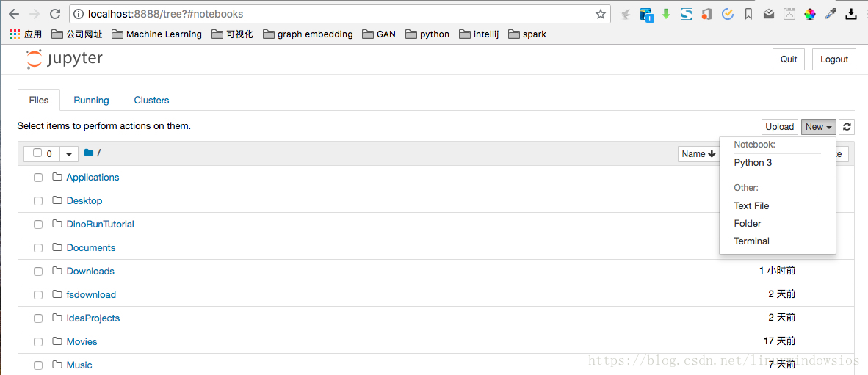Collapse the New dropdown button
The height and width of the screenshot is (375, 868).
click(819, 127)
